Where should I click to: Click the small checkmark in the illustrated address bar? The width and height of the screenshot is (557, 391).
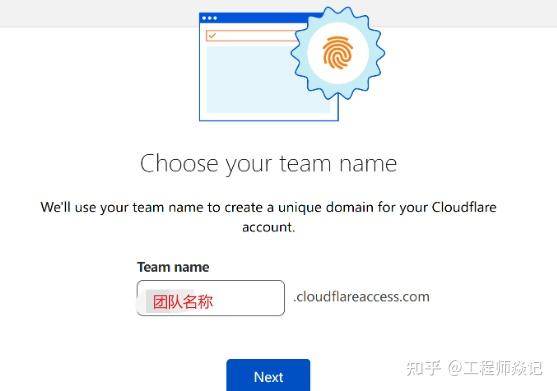point(212,36)
